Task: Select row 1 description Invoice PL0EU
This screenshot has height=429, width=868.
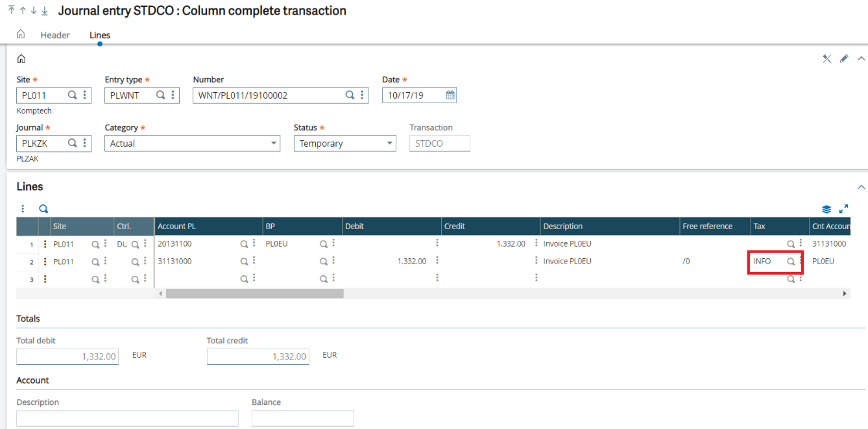Action: (x=568, y=244)
